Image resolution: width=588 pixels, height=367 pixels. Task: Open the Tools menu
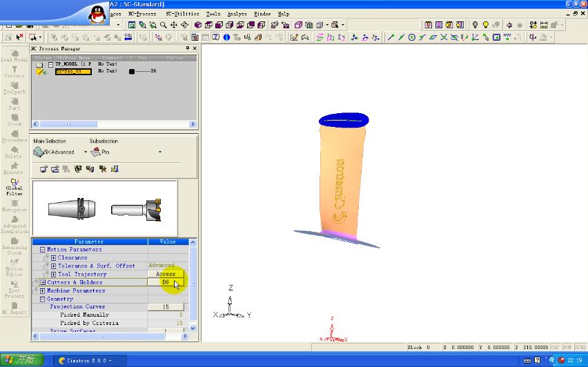click(213, 14)
